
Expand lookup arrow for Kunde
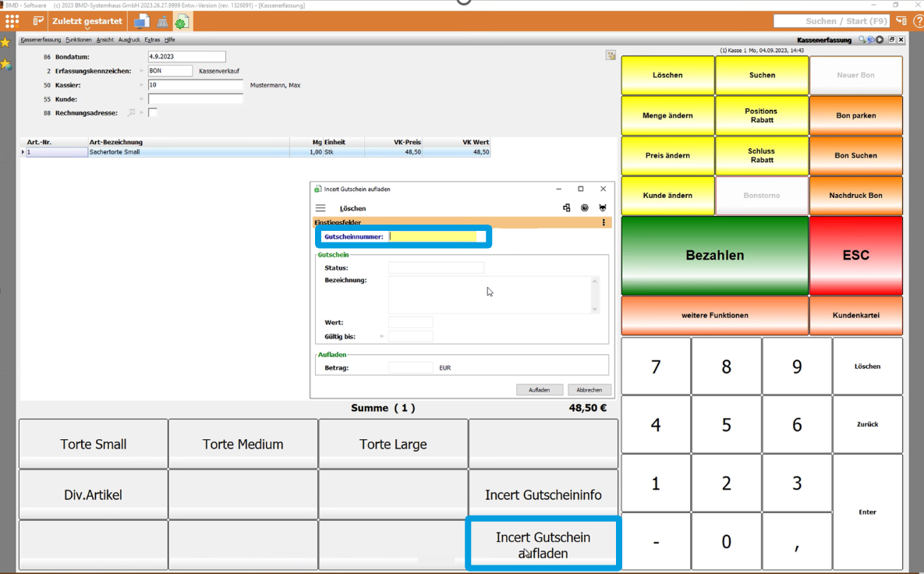141,99
